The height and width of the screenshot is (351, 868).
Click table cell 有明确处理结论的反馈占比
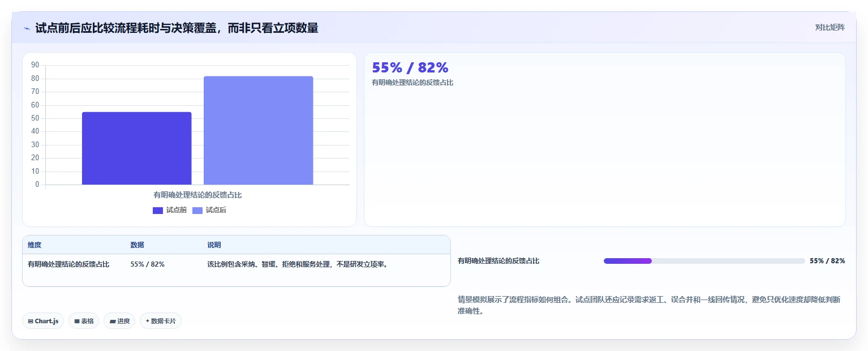[68, 264]
